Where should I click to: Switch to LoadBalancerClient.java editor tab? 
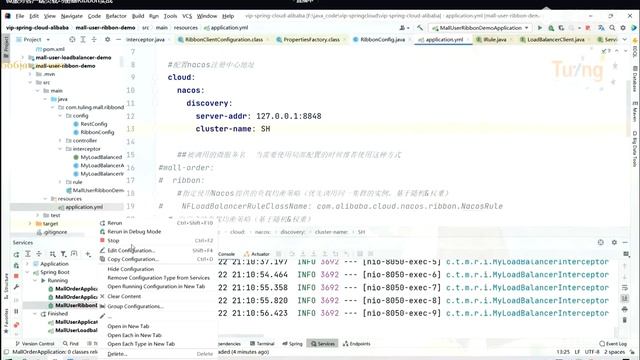[x=556, y=40]
